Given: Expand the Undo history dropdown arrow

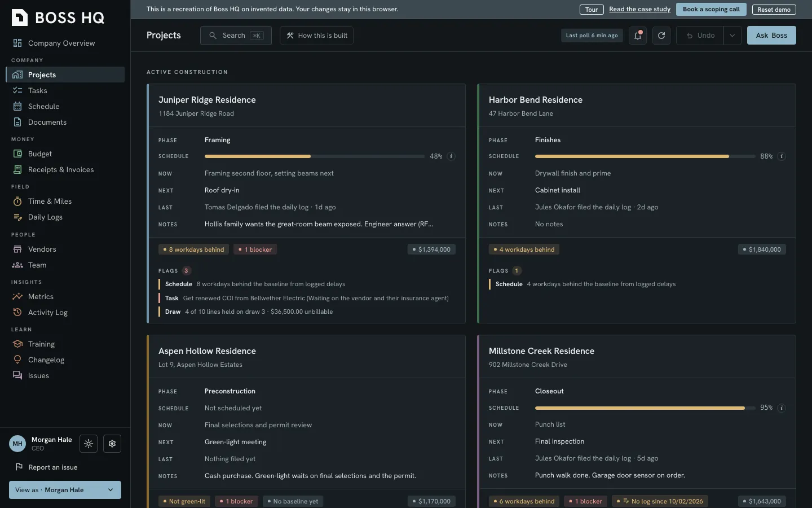Looking at the screenshot, I should [732, 36].
